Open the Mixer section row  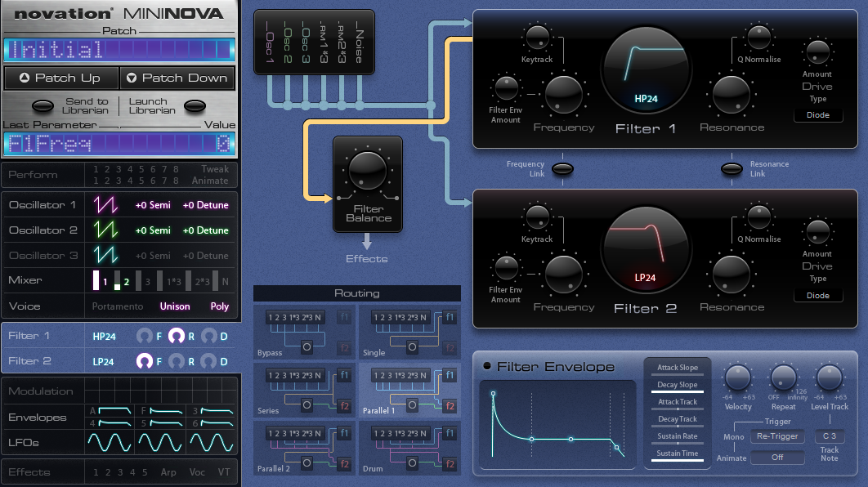[119, 280]
